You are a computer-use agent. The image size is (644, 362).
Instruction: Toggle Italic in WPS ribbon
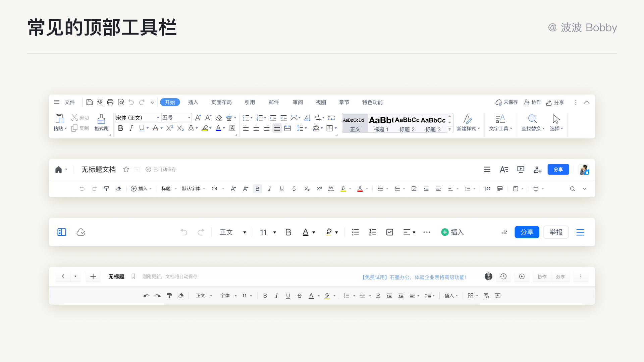tap(131, 128)
